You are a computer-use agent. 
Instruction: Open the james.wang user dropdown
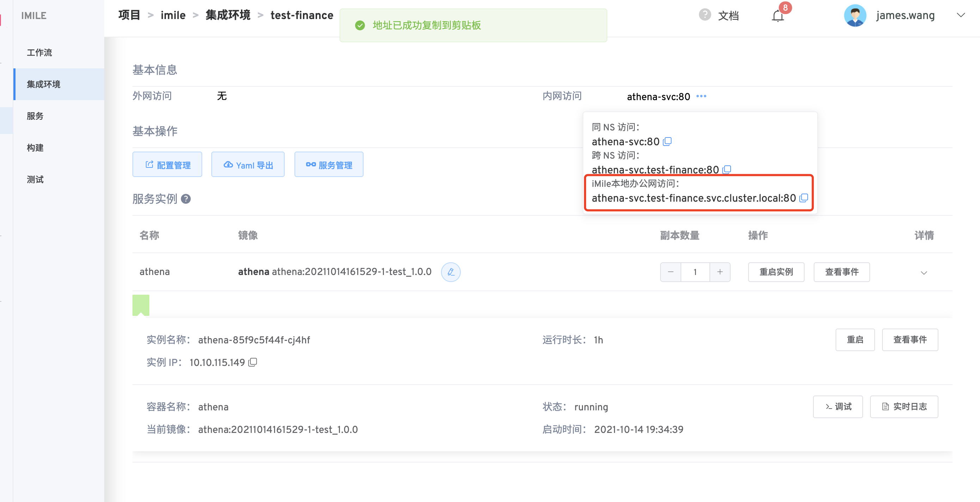click(x=961, y=15)
